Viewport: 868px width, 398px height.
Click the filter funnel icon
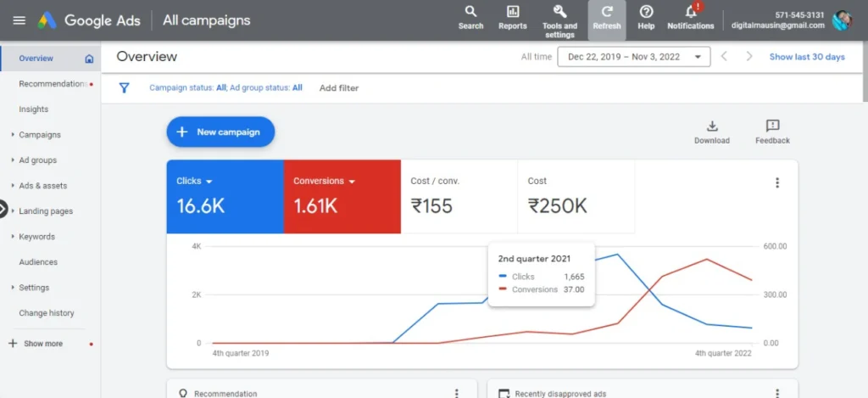pos(125,87)
